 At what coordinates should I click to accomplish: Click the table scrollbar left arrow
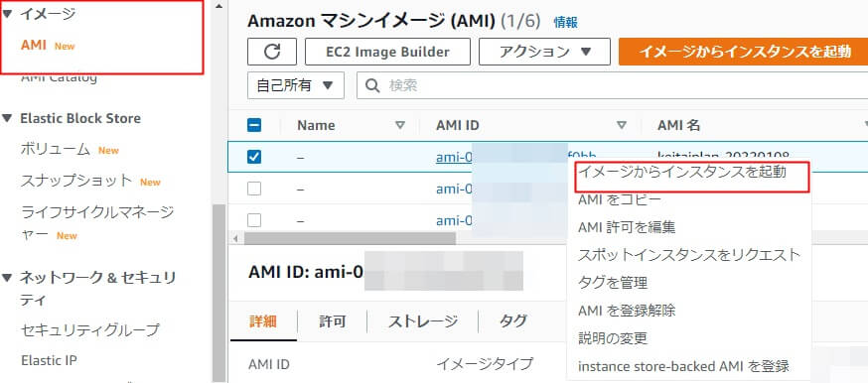[x=235, y=238]
